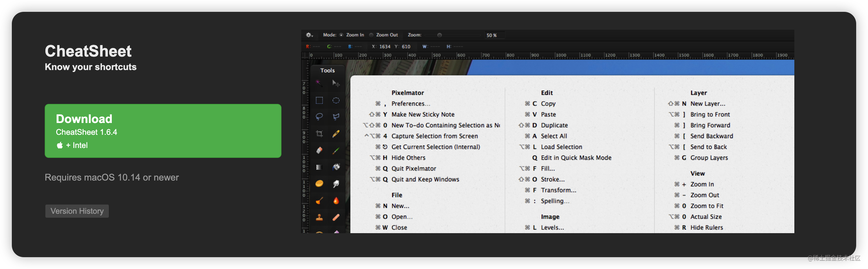The height and width of the screenshot is (269, 868).
Task: Click Bring Forward under Layer
Action: pyautogui.click(x=710, y=125)
